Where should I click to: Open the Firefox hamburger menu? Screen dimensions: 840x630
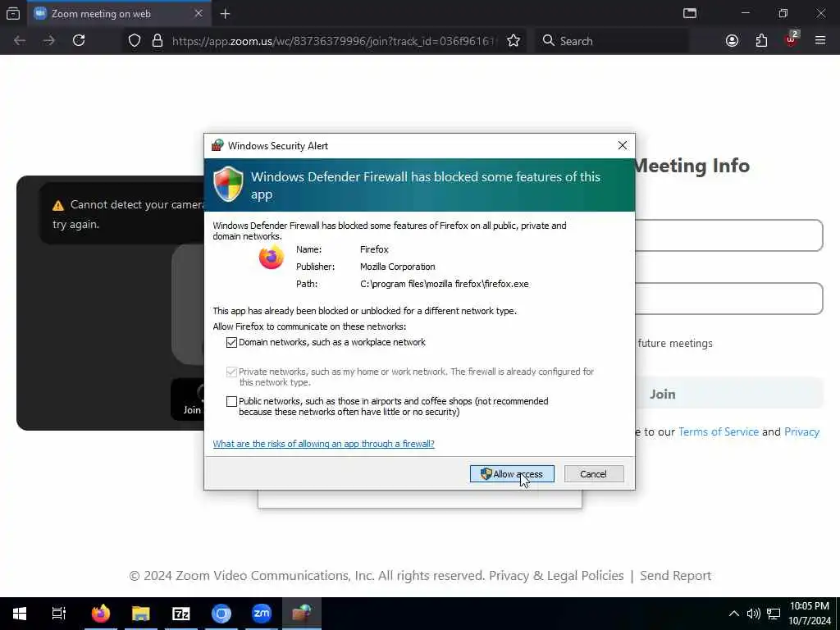pyautogui.click(x=819, y=41)
